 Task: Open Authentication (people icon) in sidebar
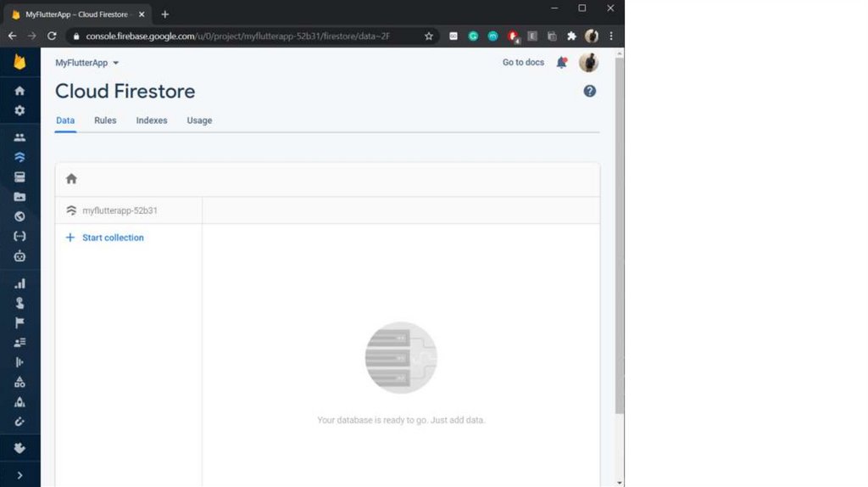click(x=20, y=137)
